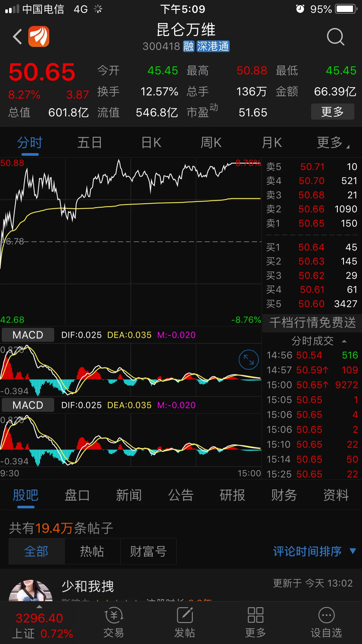This screenshot has width=362, height=644.
Task: Tap the battery indicator in status bar
Action: [x=346, y=9]
